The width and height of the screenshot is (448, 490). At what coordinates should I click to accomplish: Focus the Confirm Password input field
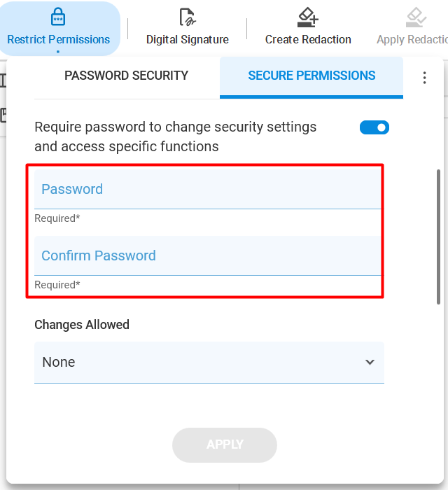point(208,256)
